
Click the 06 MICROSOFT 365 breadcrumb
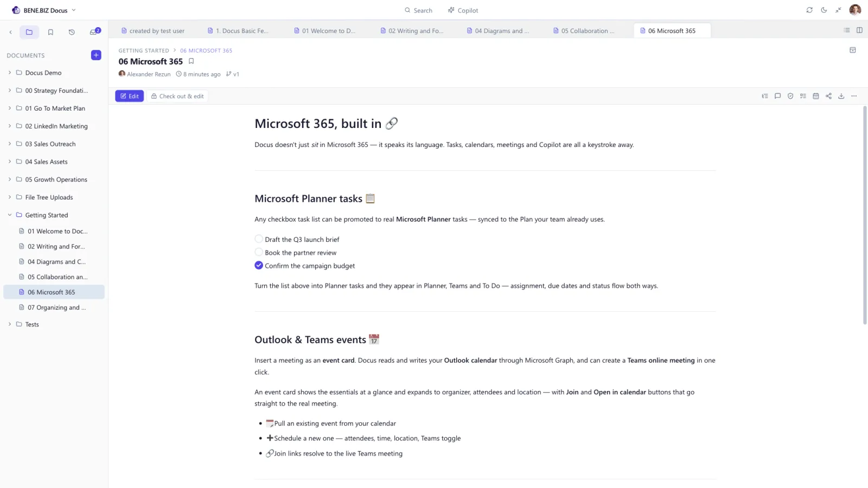click(x=206, y=50)
